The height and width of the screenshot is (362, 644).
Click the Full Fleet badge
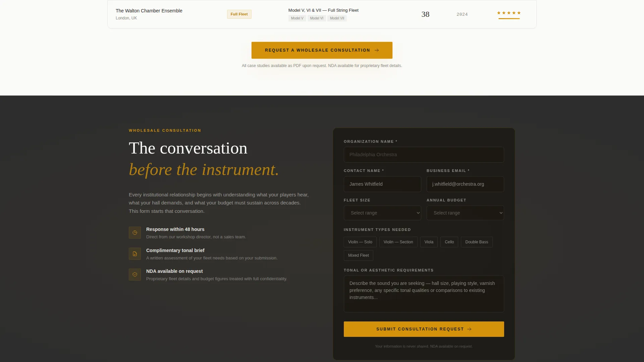239,14
